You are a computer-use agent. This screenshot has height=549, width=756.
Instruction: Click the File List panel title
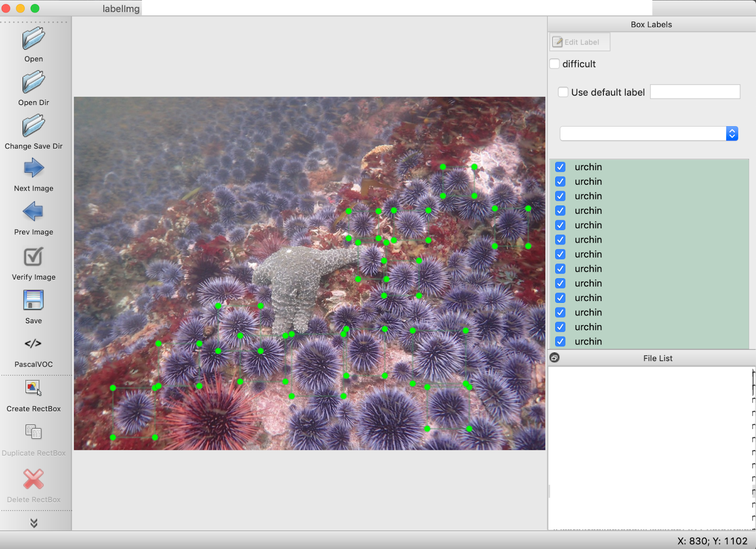pos(658,358)
